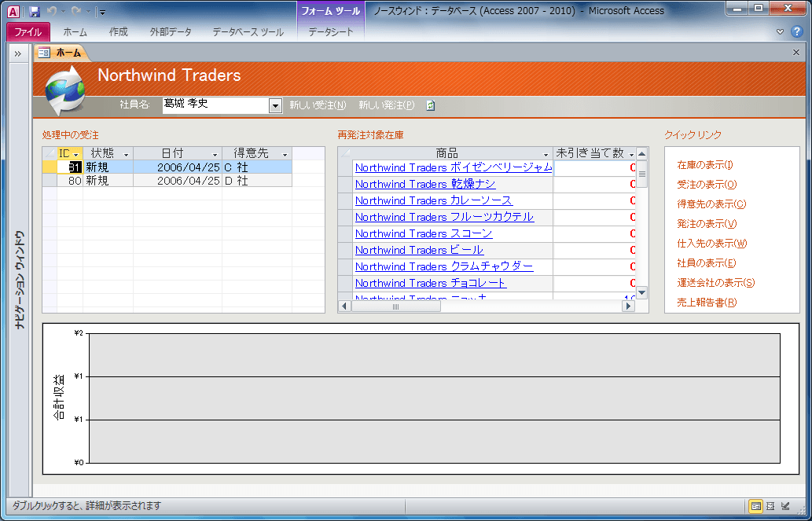The height and width of the screenshot is (521, 812).
Task: Switch to the ホーム ribbon tab
Action: tap(75, 32)
